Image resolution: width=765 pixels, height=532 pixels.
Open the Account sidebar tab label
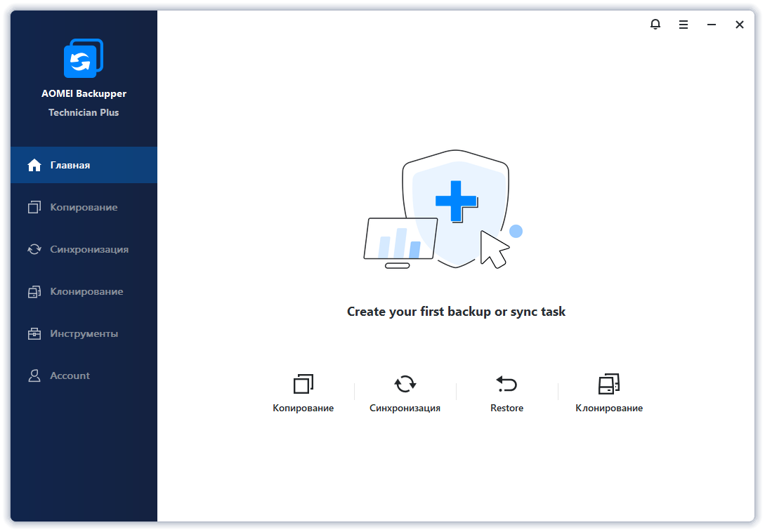70,375
